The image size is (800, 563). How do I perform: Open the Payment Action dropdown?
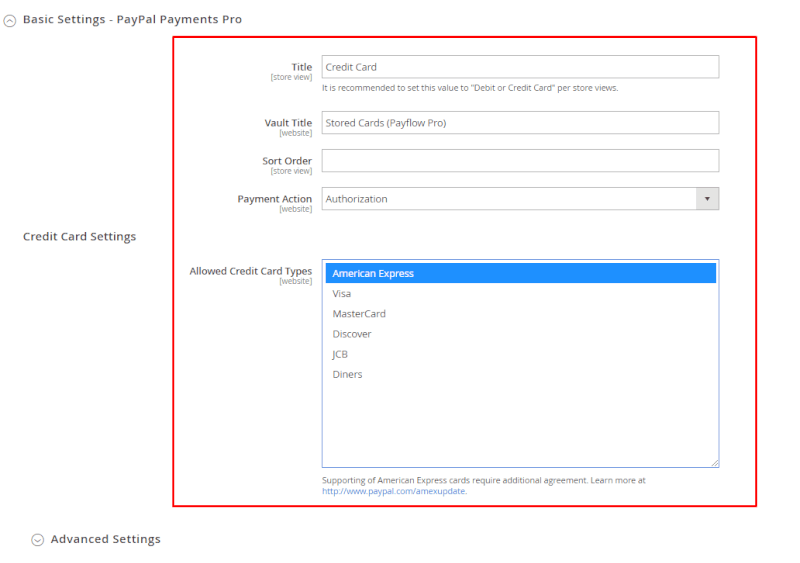(x=520, y=199)
